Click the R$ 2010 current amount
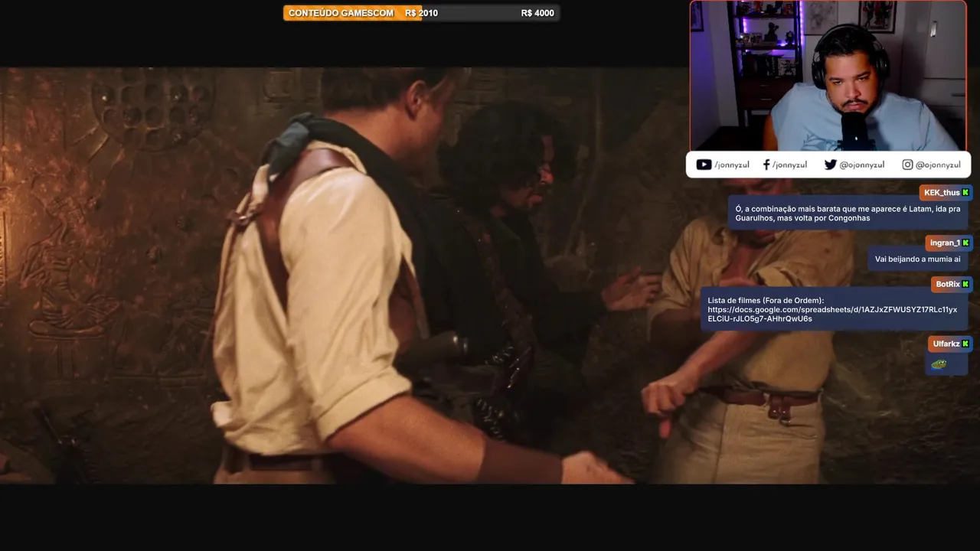Image resolution: width=980 pixels, height=551 pixels. click(x=421, y=13)
